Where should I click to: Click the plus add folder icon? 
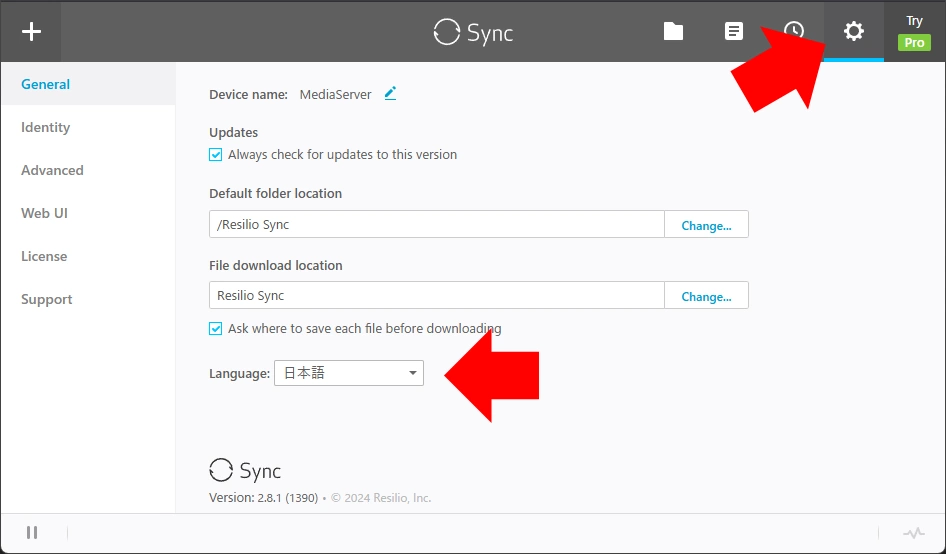(x=31, y=31)
